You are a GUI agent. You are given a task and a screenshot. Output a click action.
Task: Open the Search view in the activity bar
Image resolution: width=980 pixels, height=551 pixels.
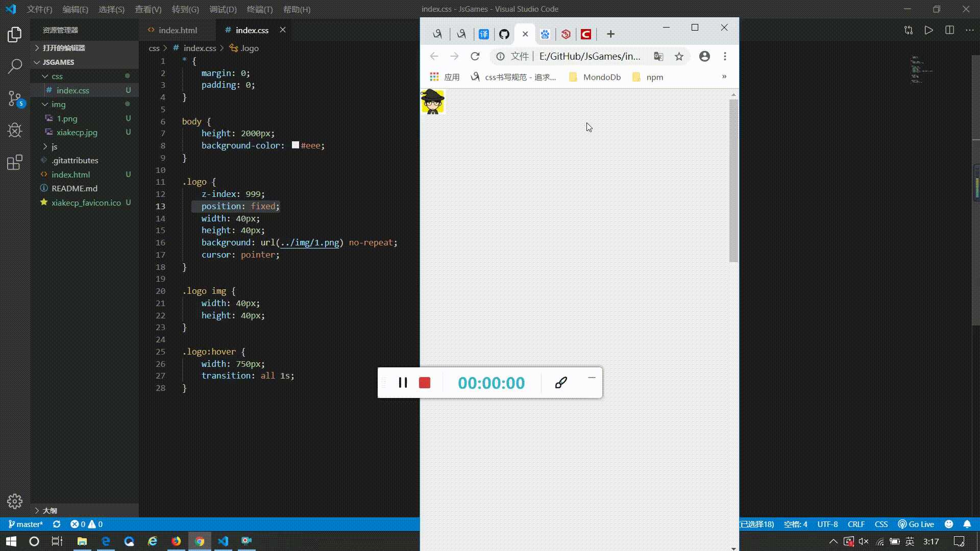pyautogui.click(x=15, y=66)
